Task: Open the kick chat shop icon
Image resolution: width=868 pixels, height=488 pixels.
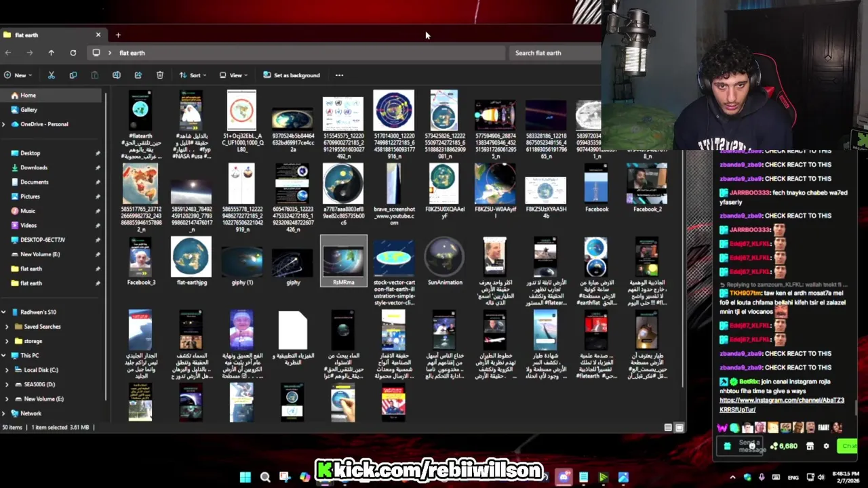Action: point(810,446)
